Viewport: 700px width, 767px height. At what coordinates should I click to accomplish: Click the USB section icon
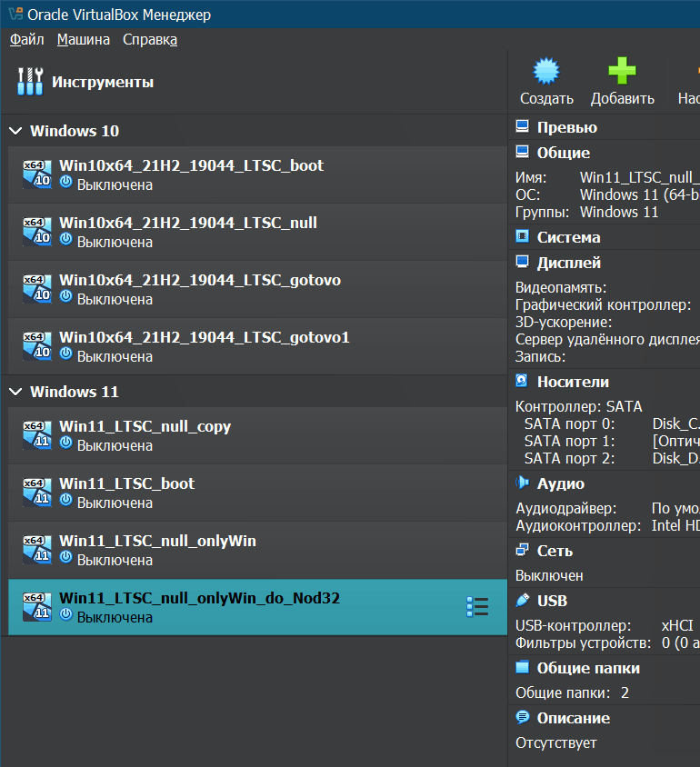pyautogui.click(x=523, y=601)
